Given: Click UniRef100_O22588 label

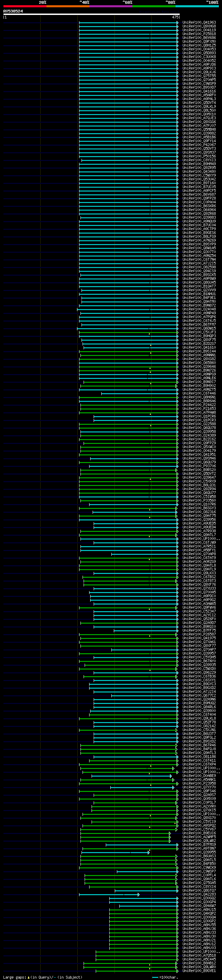Looking at the screenshot, I should point(199,424).
